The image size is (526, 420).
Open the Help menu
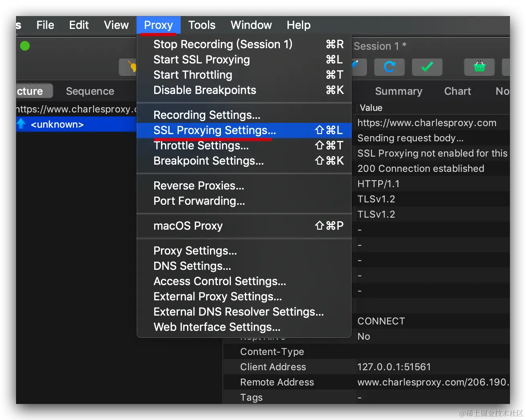(x=298, y=25)
